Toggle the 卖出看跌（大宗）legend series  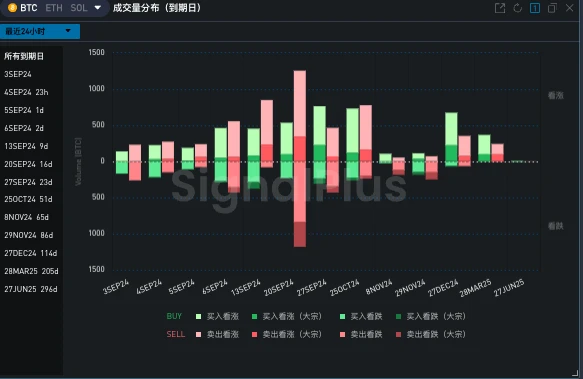coord(431,334)
